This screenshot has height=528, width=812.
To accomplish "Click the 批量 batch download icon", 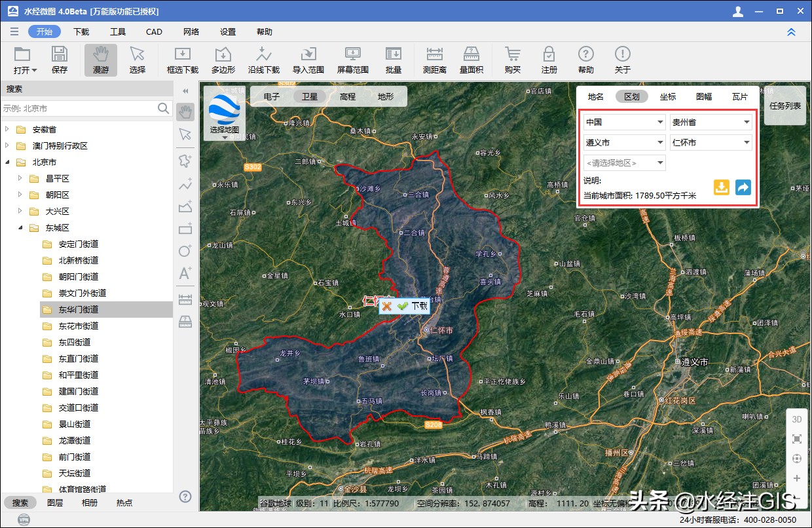I will click(x=394, y=55).
